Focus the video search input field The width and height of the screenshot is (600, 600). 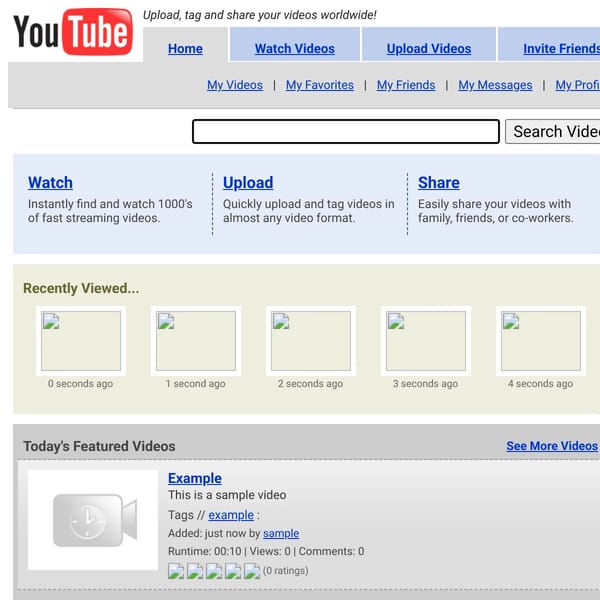click(346, 132)
